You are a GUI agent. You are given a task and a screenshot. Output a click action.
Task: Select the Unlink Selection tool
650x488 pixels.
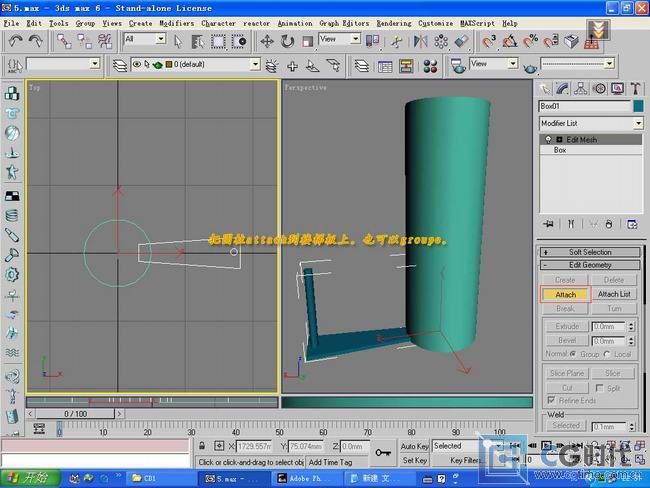click(x=85, y=41)
